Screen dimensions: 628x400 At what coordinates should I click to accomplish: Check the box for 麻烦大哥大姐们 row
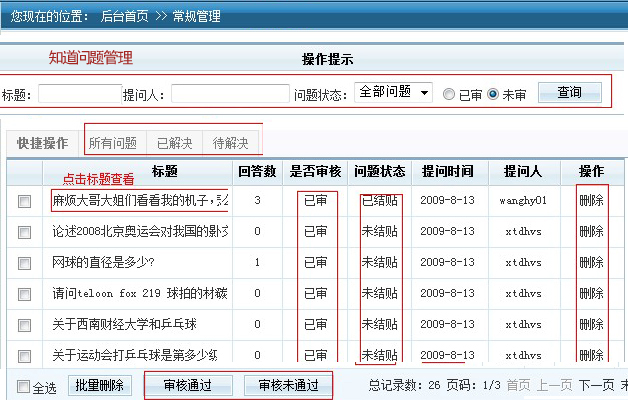(x=24, y=201)
